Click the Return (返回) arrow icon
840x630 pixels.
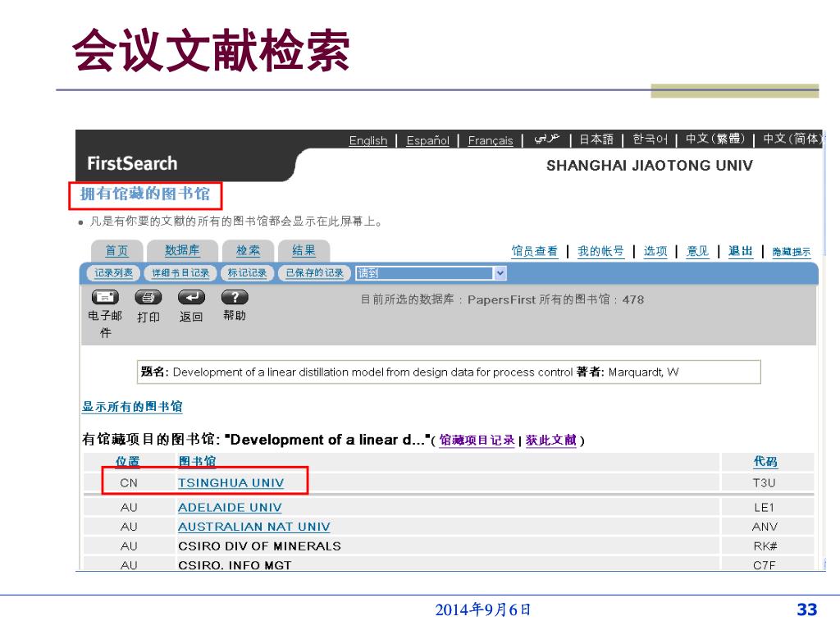[191, 297]
